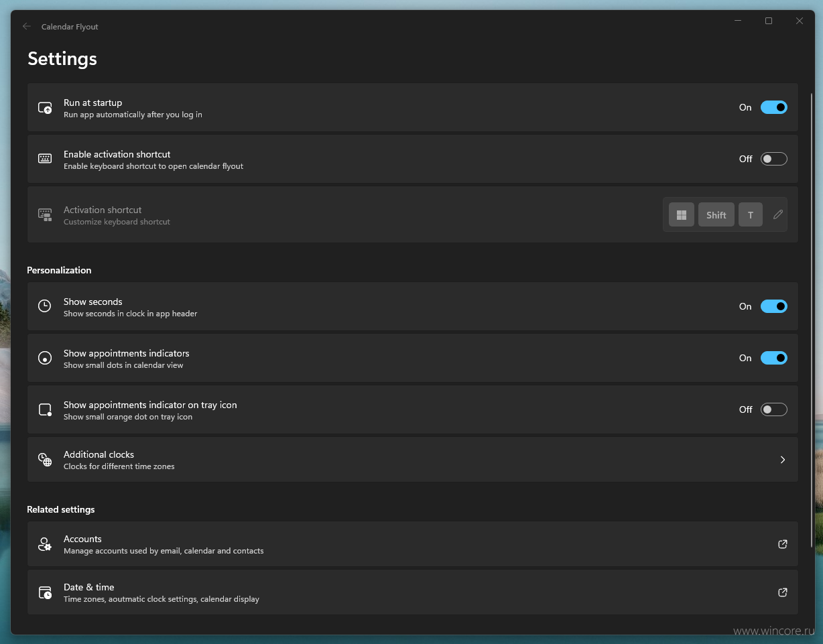
Task: Open the Date & time settings row
Action: (x=413, y=592)
